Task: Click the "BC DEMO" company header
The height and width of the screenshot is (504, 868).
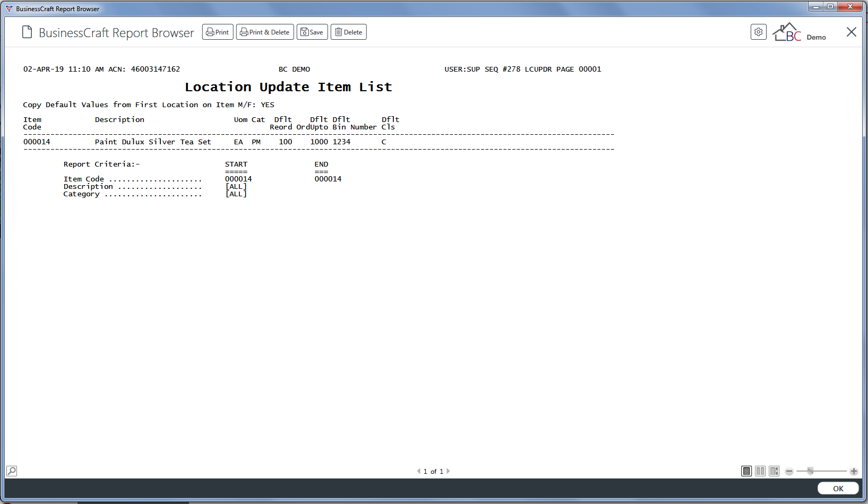Action: pyautogui.click(x=294, y=69)
